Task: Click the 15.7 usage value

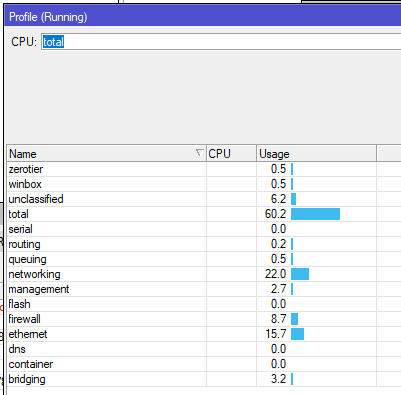Action: pos(276,334)
